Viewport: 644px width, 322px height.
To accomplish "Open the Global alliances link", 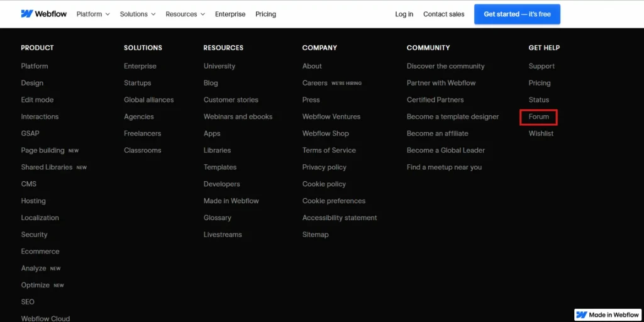I will (148, 100).
